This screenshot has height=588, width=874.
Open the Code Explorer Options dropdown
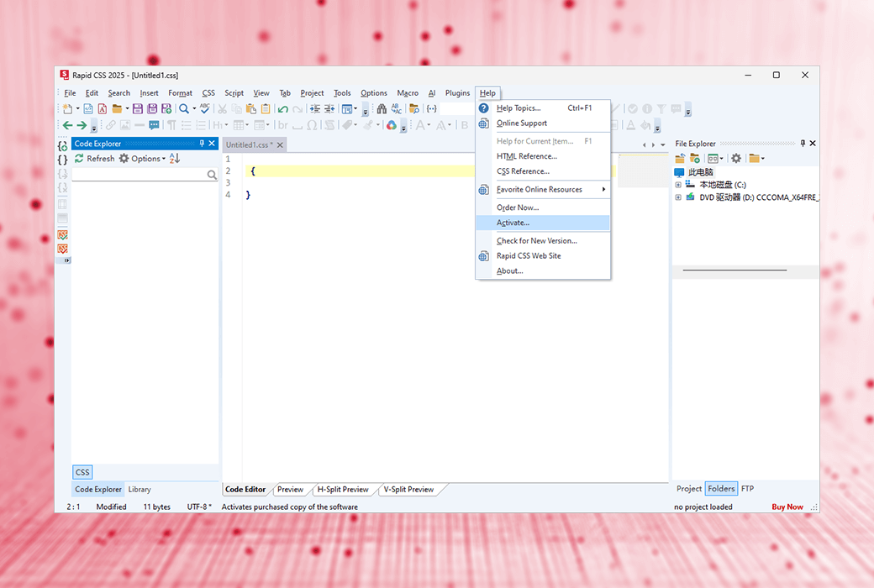[x=143, y=158]
